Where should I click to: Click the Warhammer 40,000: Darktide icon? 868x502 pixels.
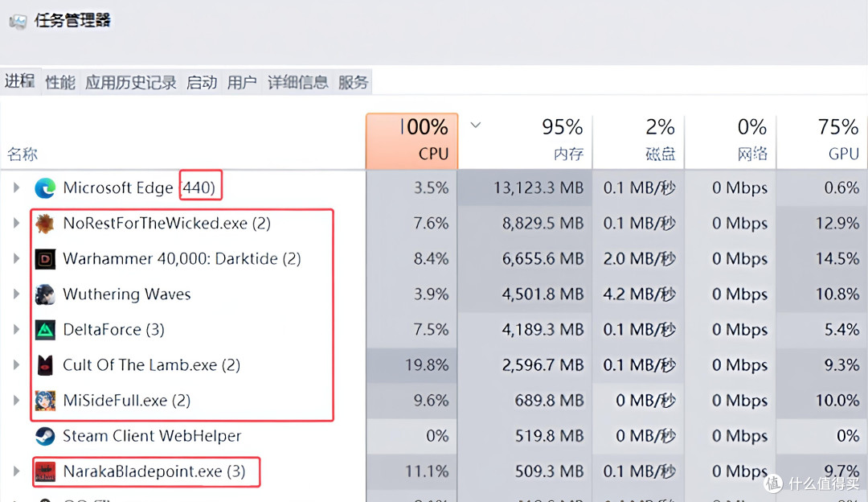coord(45,259)
